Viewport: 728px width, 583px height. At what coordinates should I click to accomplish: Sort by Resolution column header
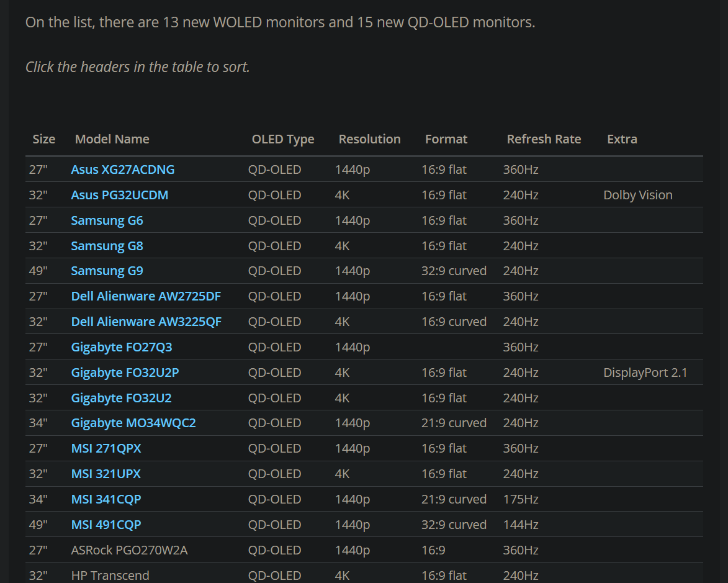tap(369, 139)
